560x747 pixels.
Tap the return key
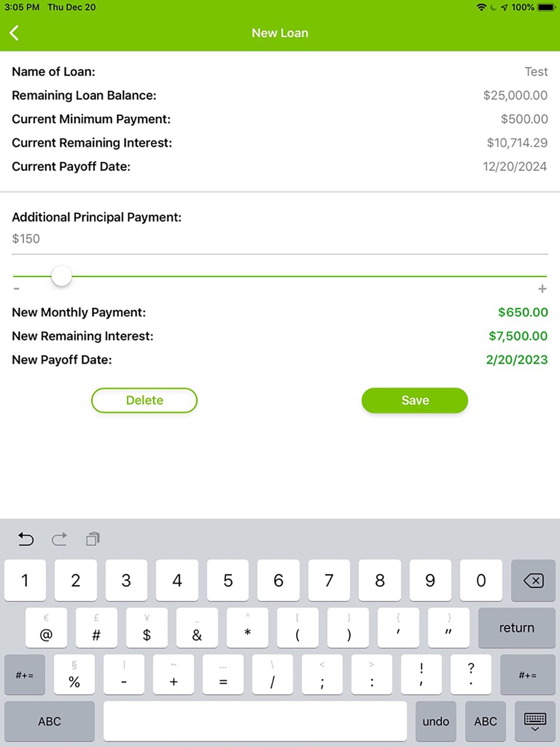pos(517,628)
